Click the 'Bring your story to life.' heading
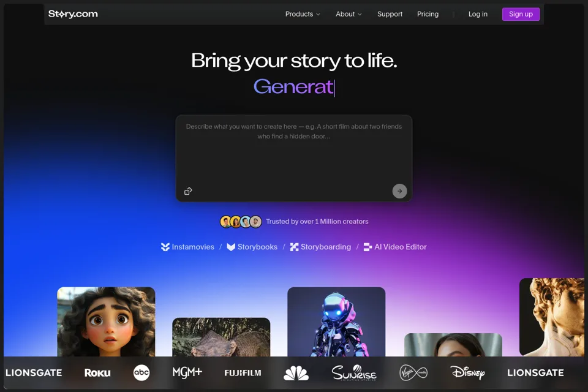The image size is (588, 392). pos(294,61)
